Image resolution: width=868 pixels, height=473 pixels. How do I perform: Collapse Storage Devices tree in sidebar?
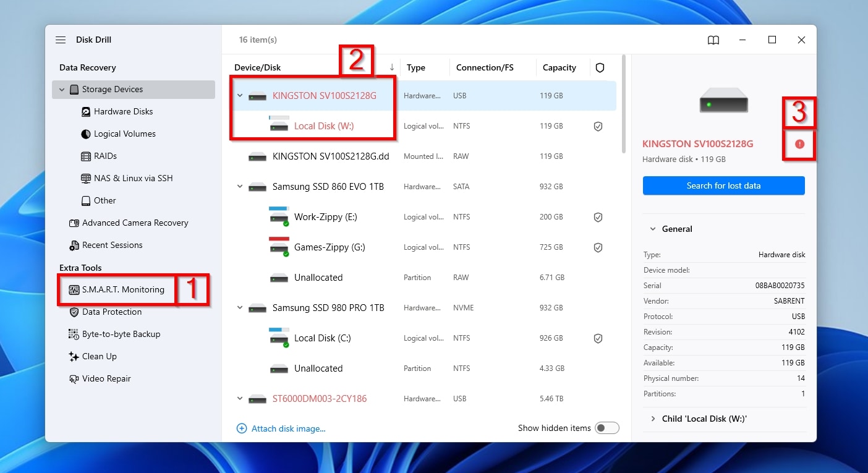point(62,90)
